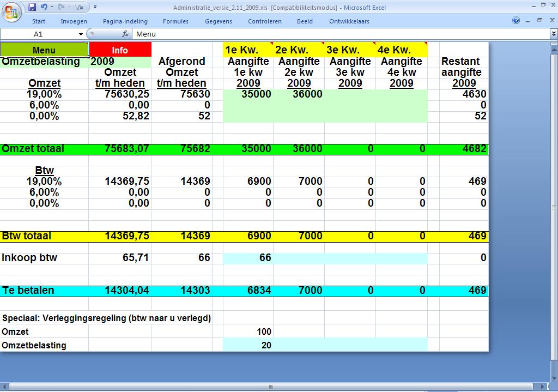The width and height of the screenshot is (558, 392).
Task: Expand the formula bar with the chevron
Action: point(554,34)
